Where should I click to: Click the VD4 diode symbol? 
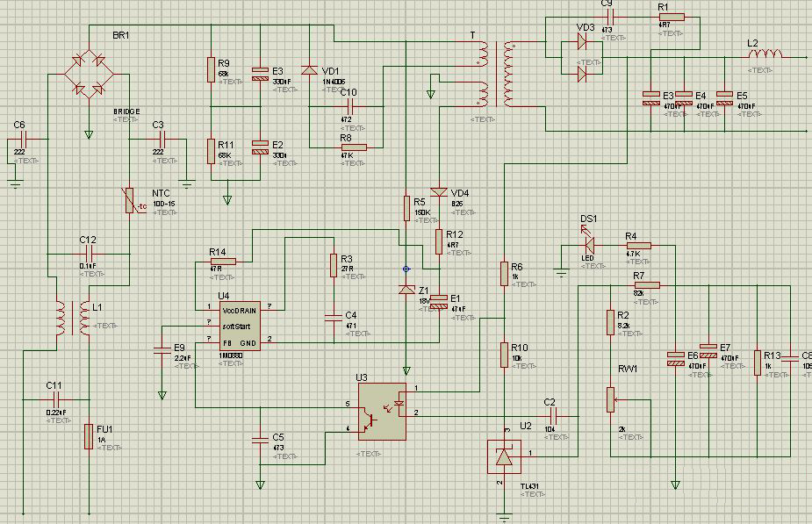click(438, 192)
